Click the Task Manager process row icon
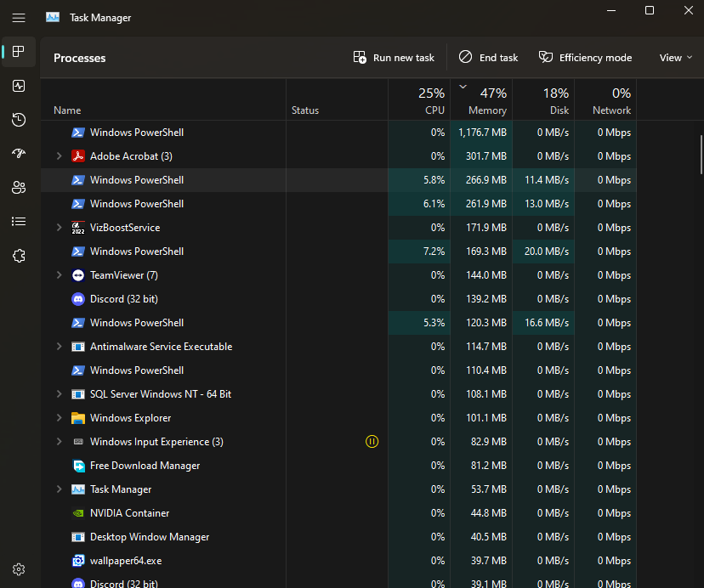 [78, 489]
